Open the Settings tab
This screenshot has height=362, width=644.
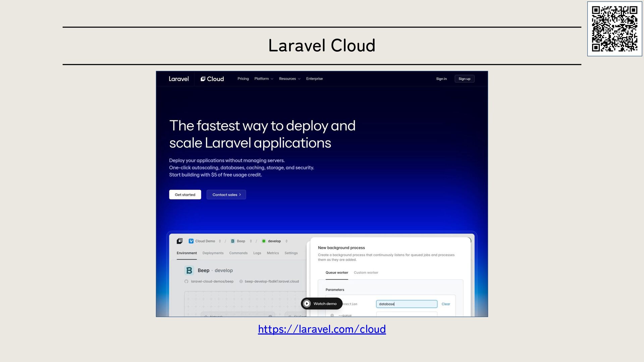pyautogui.click(x=291, y=253)
